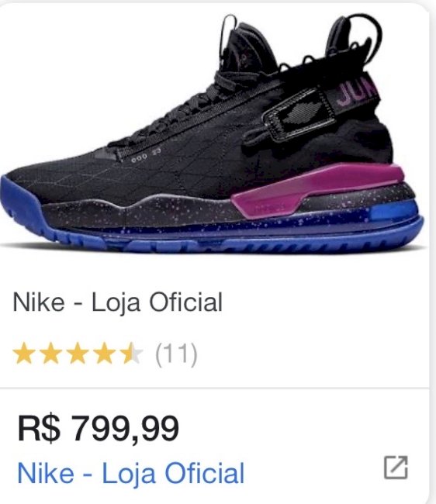Click the half-filled fifth rating star
The image size is (436, 504).
tap(131, 354)
